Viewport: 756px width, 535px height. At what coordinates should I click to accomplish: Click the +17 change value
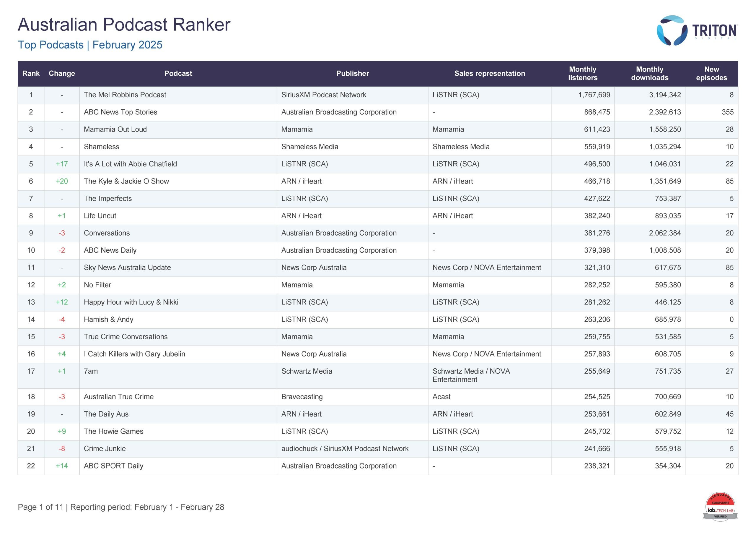tap(62, 164)
